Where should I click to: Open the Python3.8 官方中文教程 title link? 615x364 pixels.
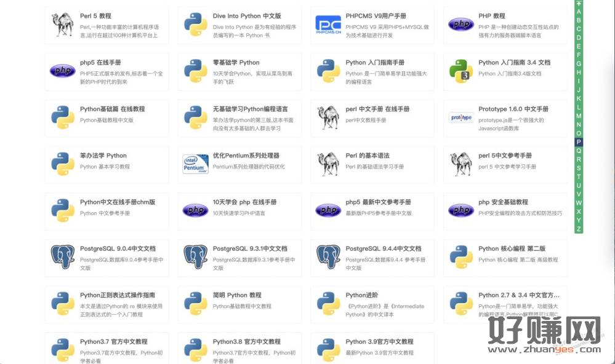coord(247,342)
